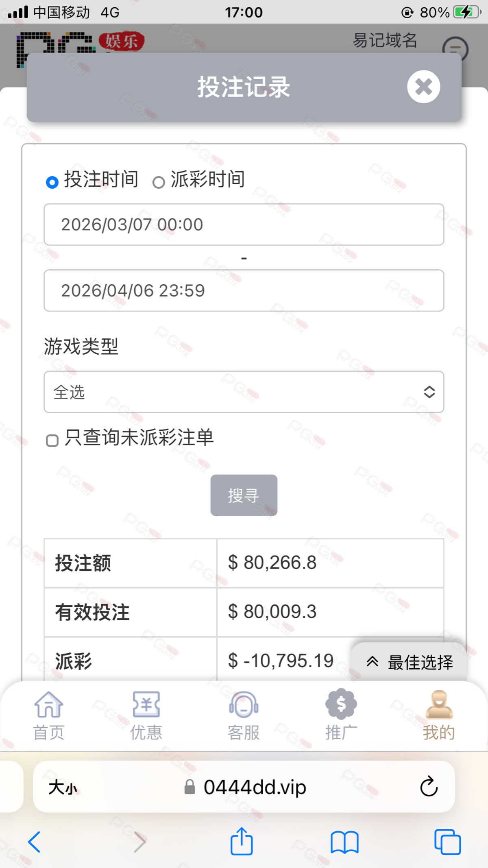Select the 派彩时间 radio button

[x=159, y=182]
